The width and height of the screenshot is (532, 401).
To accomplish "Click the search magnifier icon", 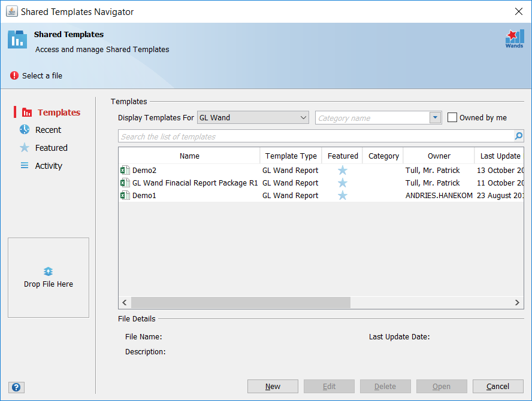I will (518, 136).
